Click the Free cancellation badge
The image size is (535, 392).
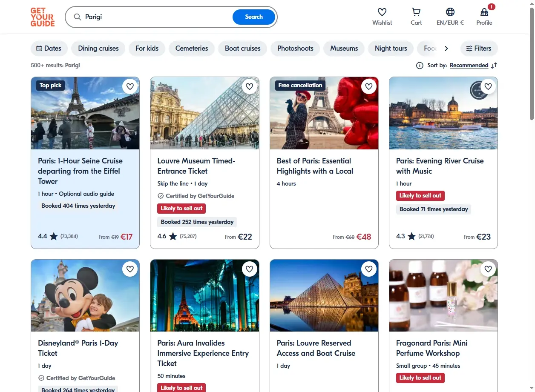(300, 86)
